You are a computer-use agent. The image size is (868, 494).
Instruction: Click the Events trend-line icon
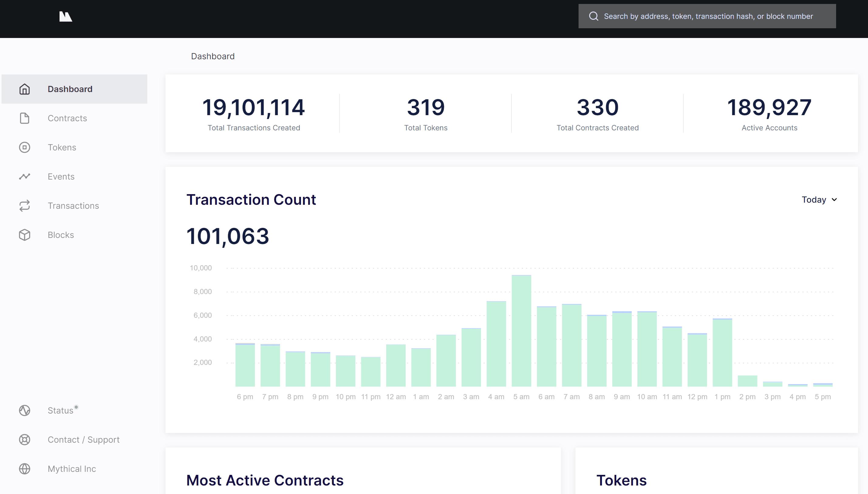[x=24, y=177]
